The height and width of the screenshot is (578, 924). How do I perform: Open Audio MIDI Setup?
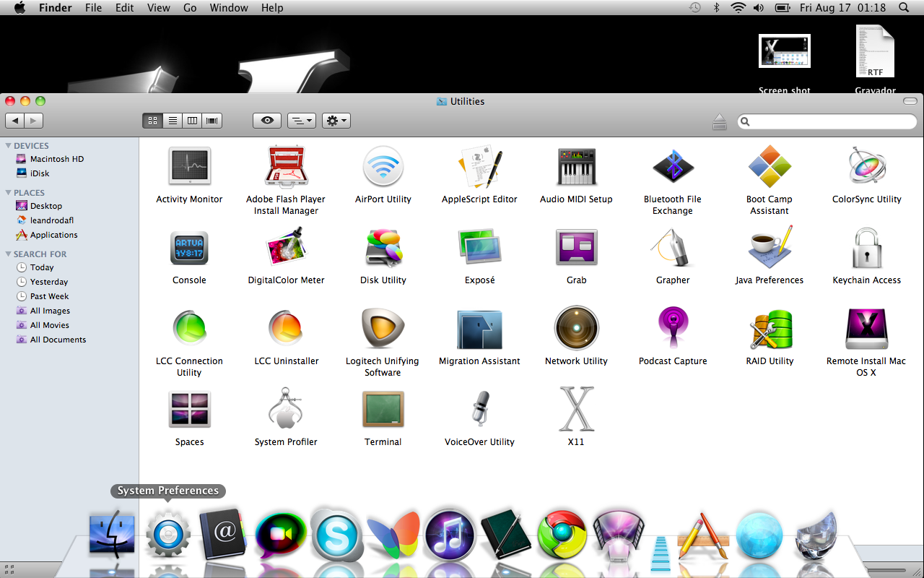pyautogui.click(x=576, y=167)
